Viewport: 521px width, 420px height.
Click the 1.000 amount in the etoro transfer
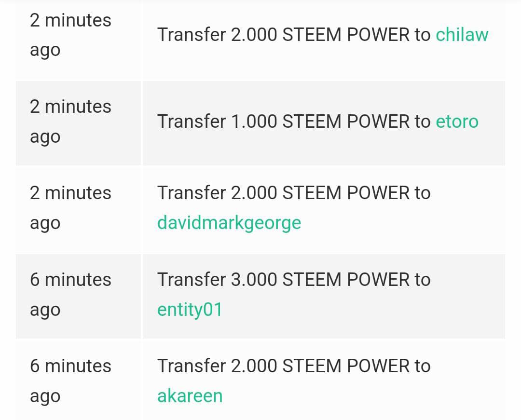(x=254, y=121)
